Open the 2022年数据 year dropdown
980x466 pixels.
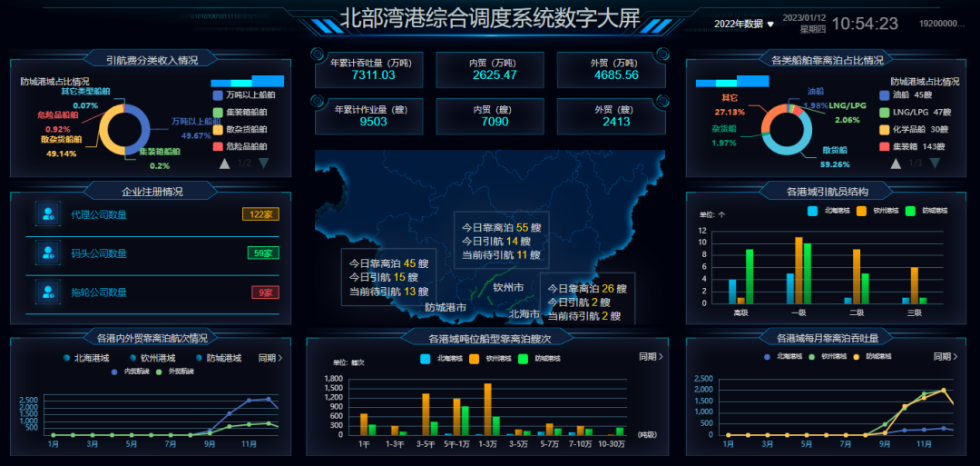pos(744,24)
